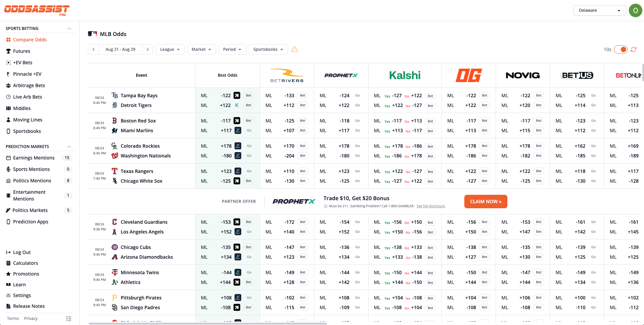Click the Chicago Cubs team name
Viewport: 644px width, 325px height.
click(136, 247)
